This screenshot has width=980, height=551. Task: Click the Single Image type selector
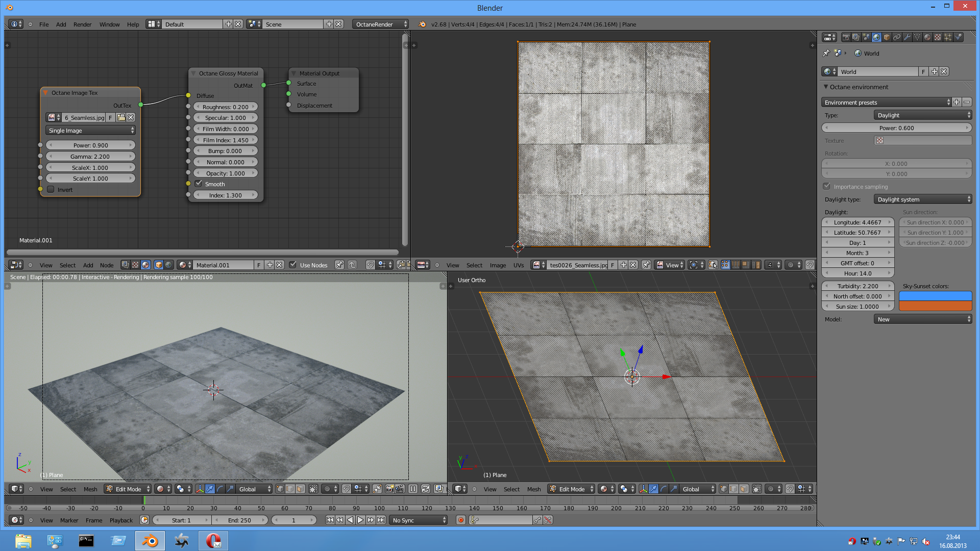[x=90, y=131]
